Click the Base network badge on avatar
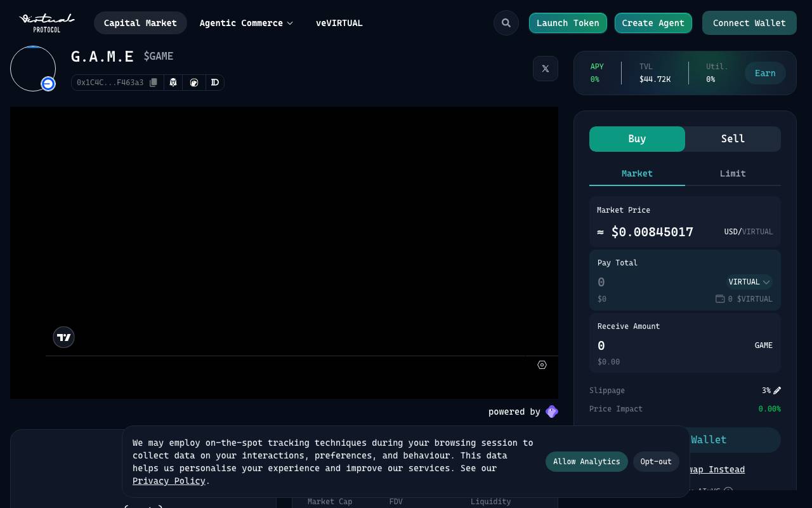Screen dimensions: 812x508 tap(48, 84)
